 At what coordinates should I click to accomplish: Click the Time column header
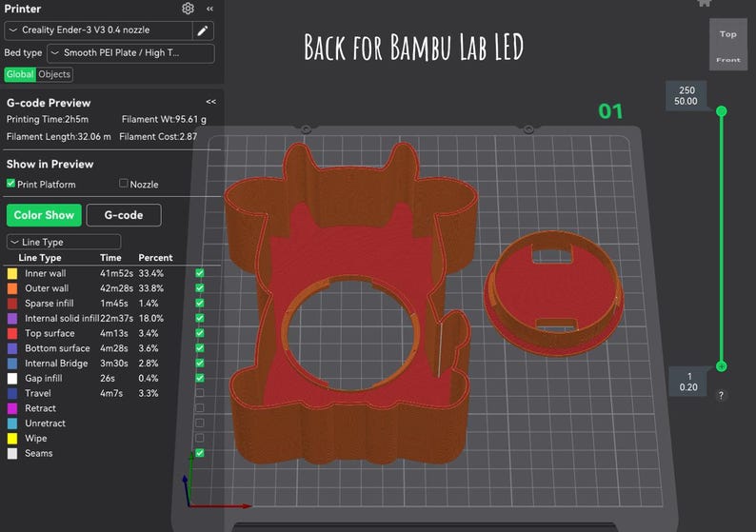coord(110,258)
